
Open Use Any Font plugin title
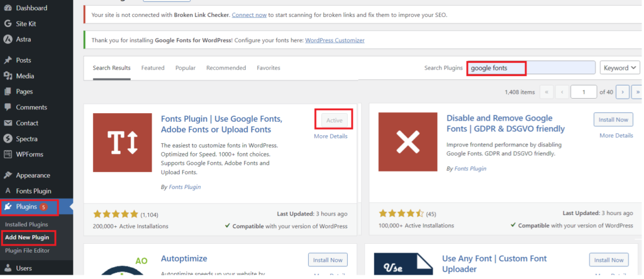click(494, 264)
